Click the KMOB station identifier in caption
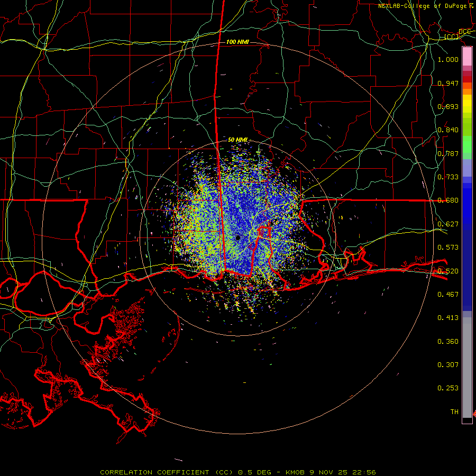 coord(296,472)
